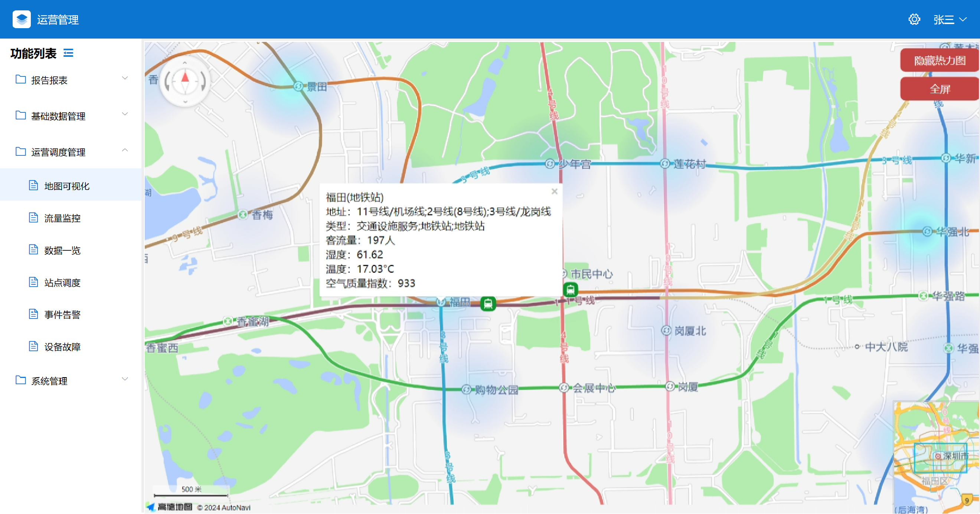Click the 福田(地铁站) popup title
The width and height of the screenshot is (980, 514).
pos(355,197)
